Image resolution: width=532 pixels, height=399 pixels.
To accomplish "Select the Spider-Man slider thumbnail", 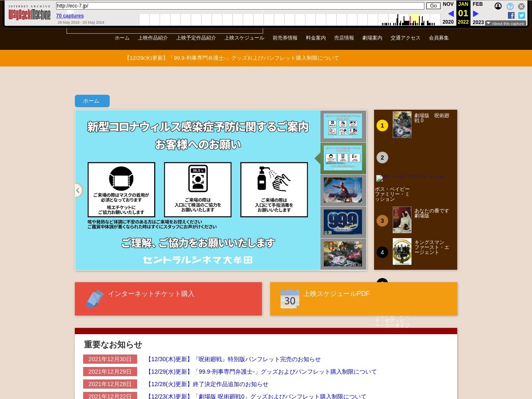I will click(x=343, y=190).
